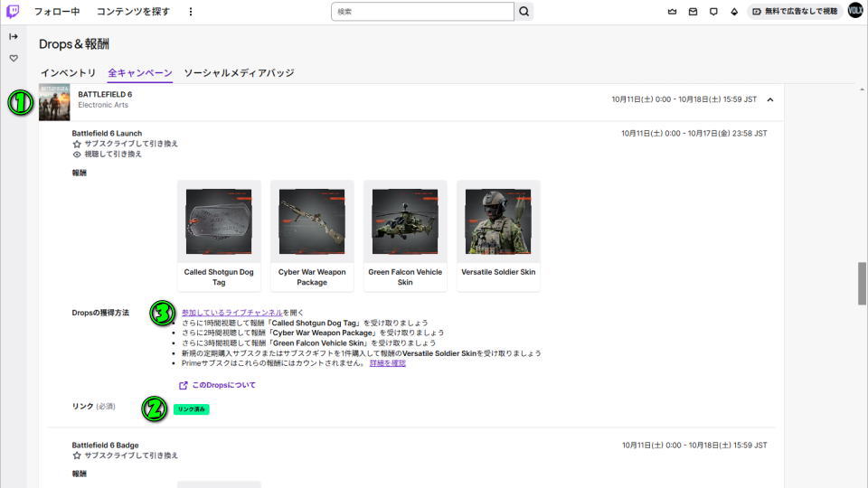Focus the 検索 search input field

click(422, 12)
